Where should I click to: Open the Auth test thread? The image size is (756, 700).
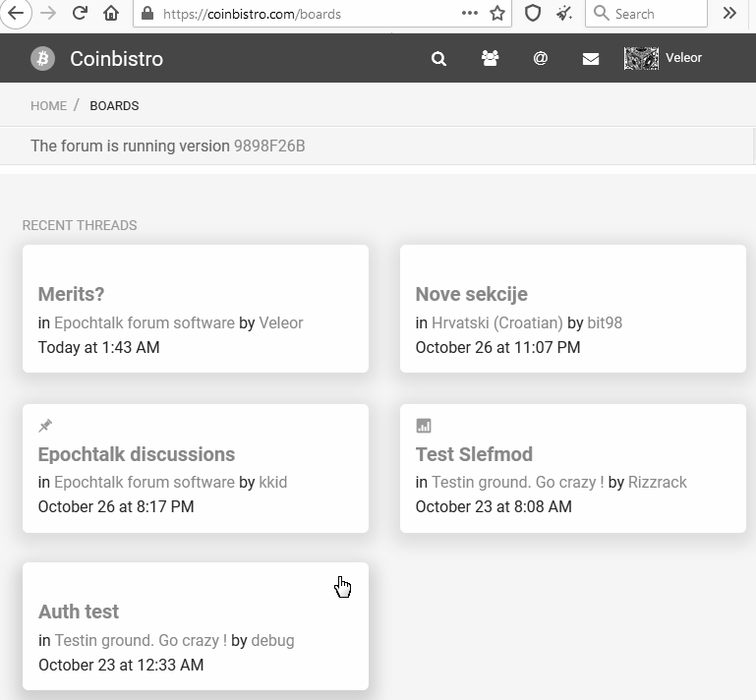pos(79,612)
